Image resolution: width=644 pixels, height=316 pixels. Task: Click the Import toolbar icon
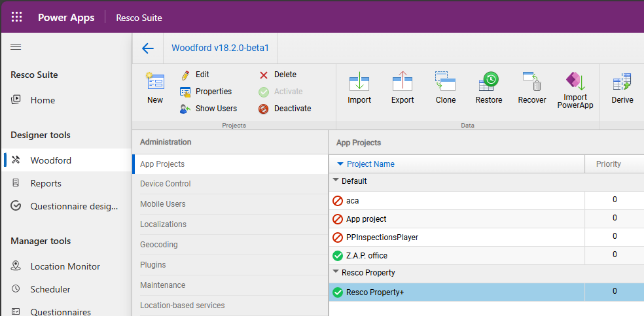(359, 82)
